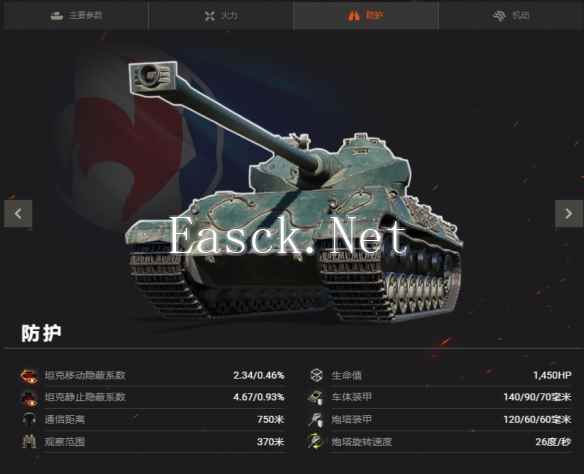Image resolution: width=584 pixels, height=474 pixels.
Task: Open the 火力 firepower tab
Action: click(220, 15)
